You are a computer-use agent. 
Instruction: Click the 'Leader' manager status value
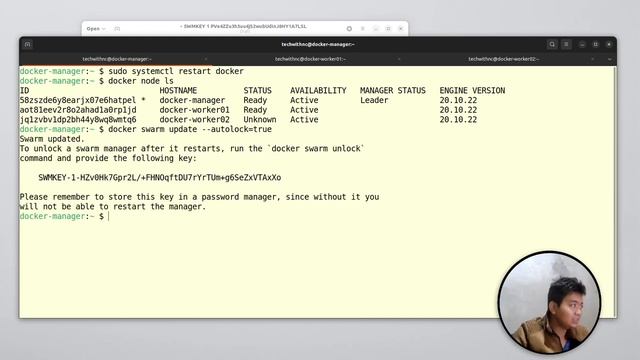pos(374,100)
